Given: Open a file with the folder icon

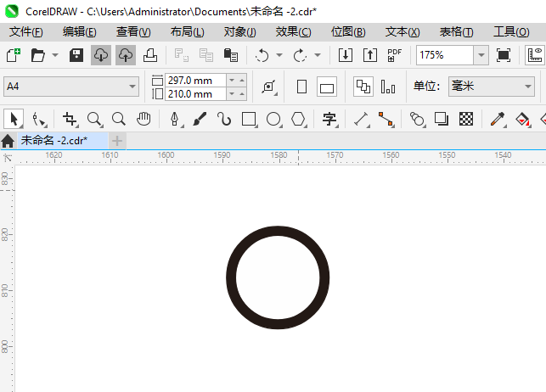Looking at the screenshot, I should coord(37,55).
